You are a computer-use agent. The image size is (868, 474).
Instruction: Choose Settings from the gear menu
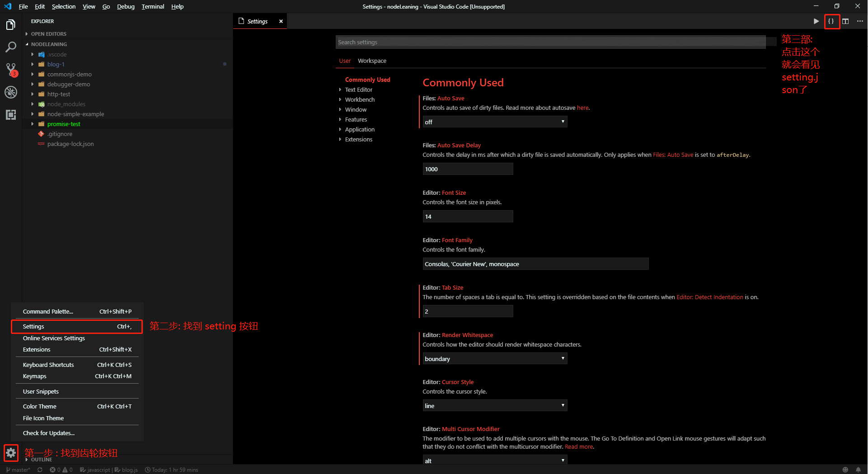(77, 326)
